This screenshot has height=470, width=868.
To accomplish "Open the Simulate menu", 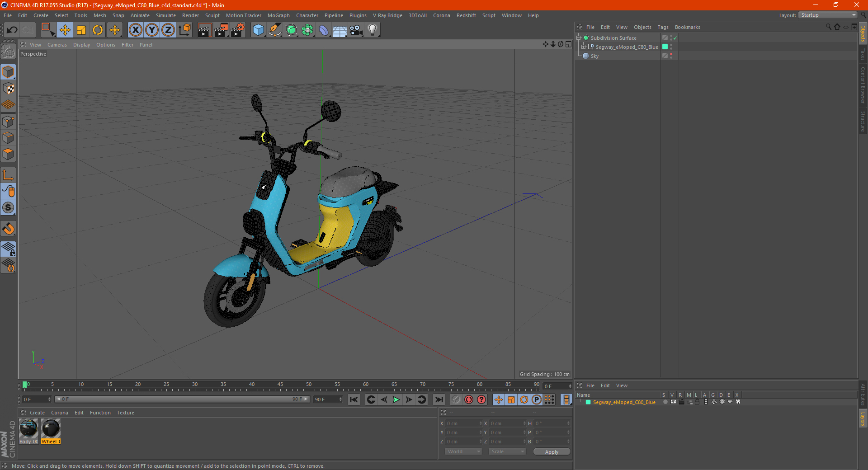I will [x=166, y=15].
